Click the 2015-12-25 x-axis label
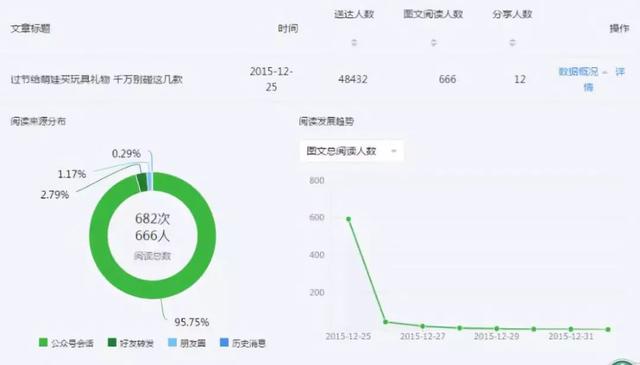Image resolution: width=640 pixels, height=365 pixels. [x=348, y=336]
